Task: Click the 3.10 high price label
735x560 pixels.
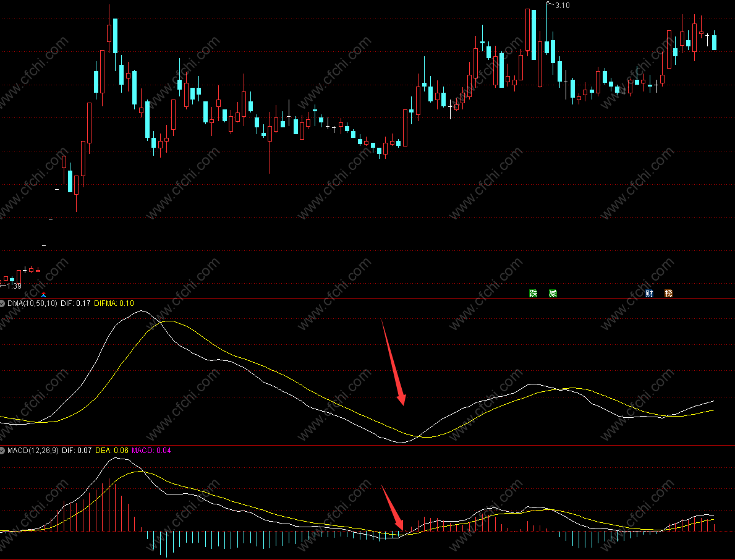Action: (562, 6)
